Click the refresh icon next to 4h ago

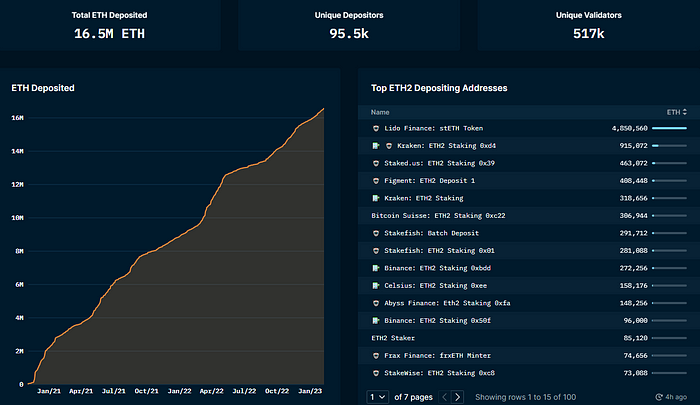click(x=658, y=397)
